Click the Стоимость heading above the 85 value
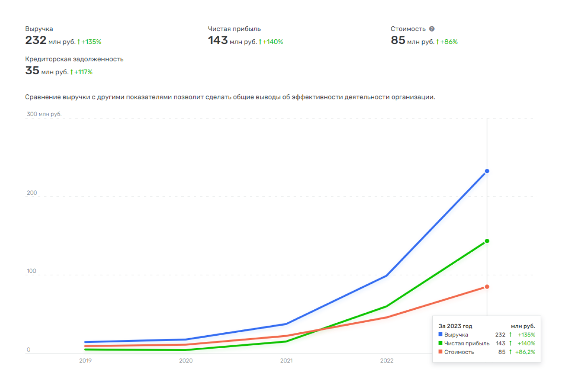Screen dimensions: 568x392 pos(408,29)
